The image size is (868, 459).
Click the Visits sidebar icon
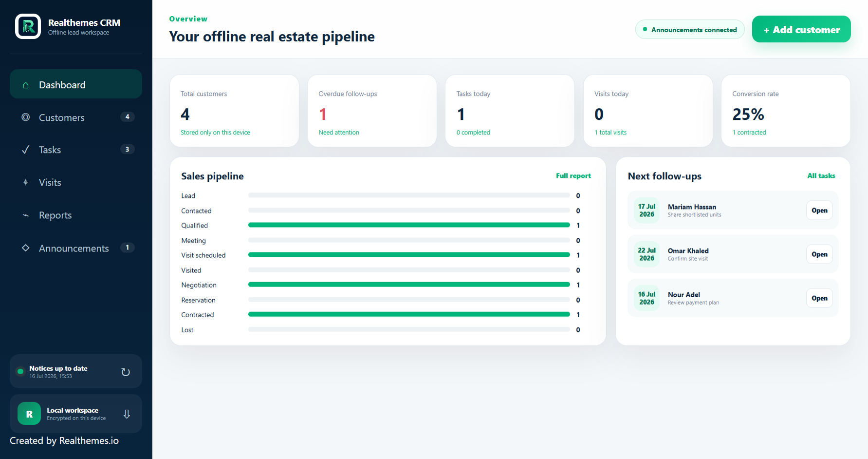26,182
